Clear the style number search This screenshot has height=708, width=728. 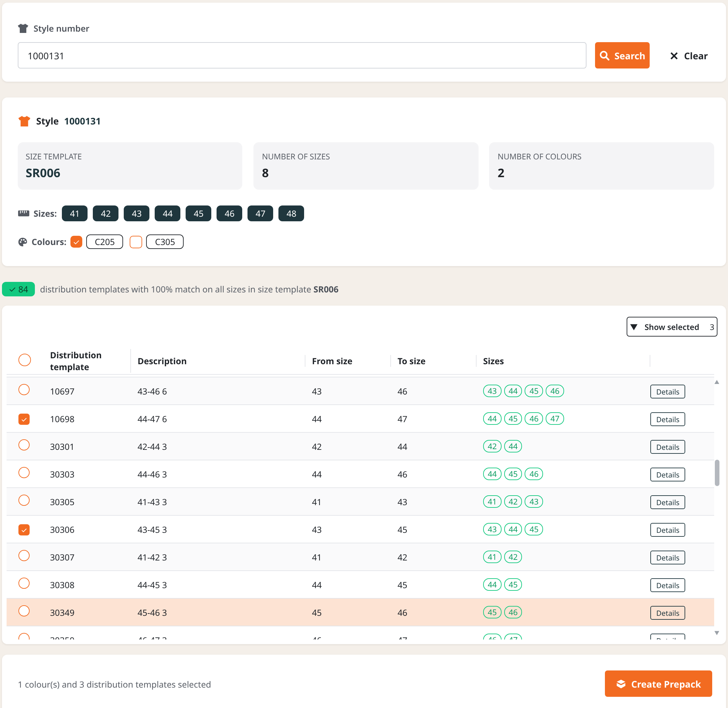pyautogui.click(x=689, y=56)
